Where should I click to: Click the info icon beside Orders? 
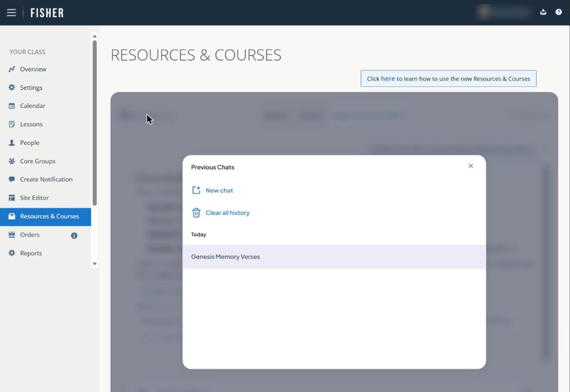(x=74, y=235)
